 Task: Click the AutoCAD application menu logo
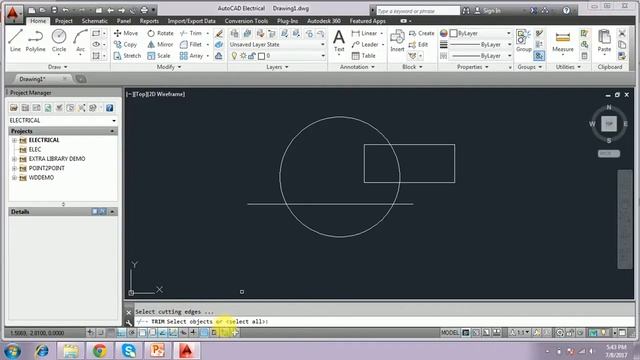[13, 13]
